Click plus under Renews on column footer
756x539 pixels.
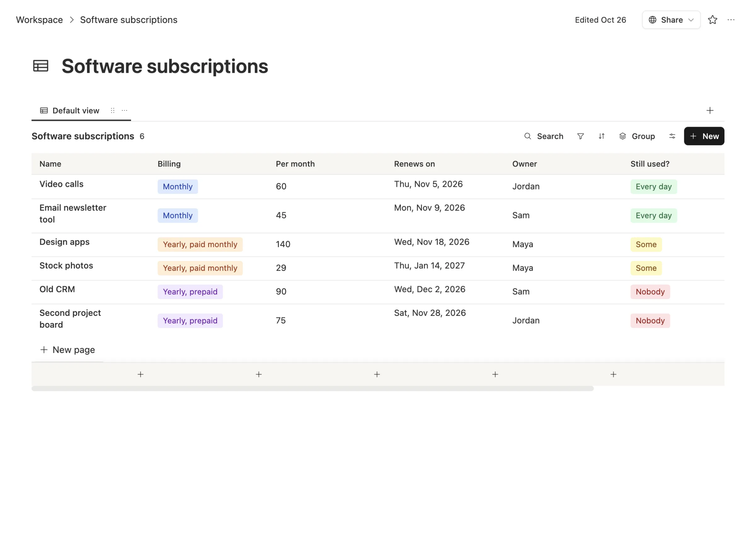[495, 374]
